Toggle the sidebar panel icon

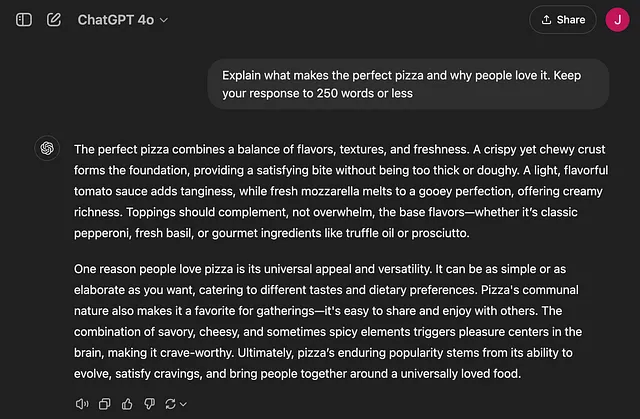click(24, 20)
